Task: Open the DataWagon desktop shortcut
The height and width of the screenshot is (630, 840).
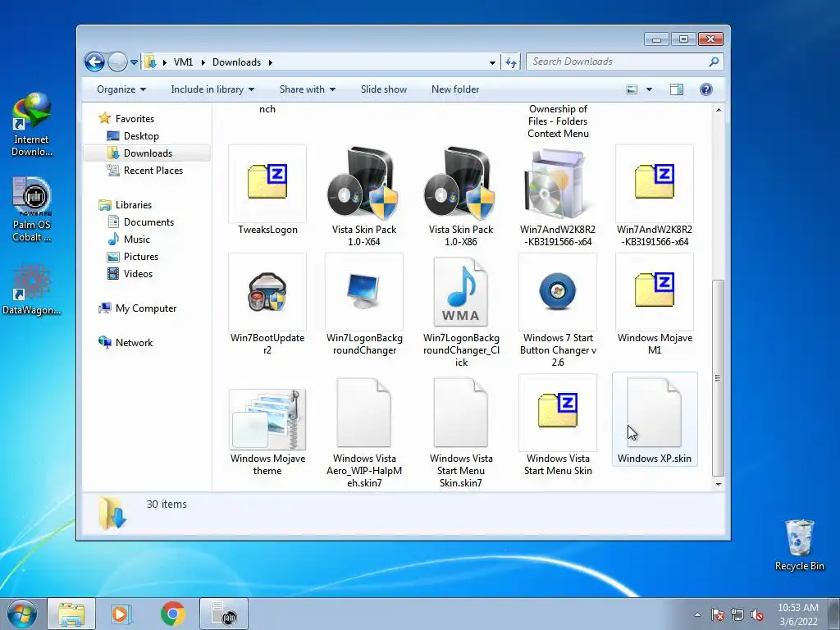Action: coord(32,290)
